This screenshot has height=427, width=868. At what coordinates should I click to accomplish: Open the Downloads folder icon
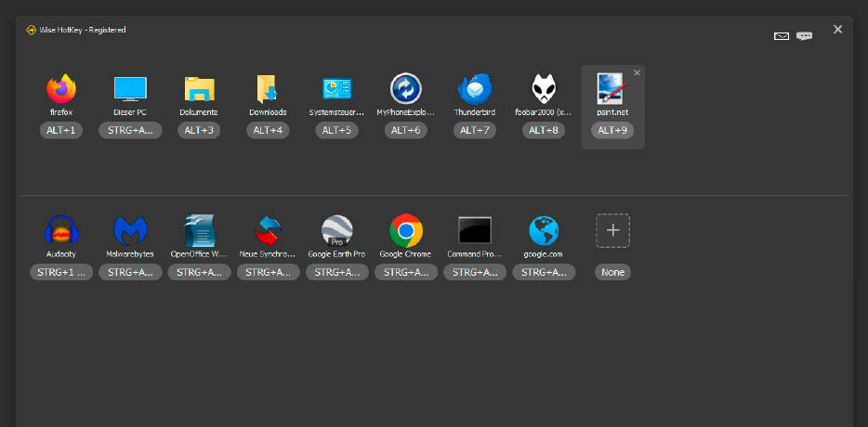click(268, 89)
